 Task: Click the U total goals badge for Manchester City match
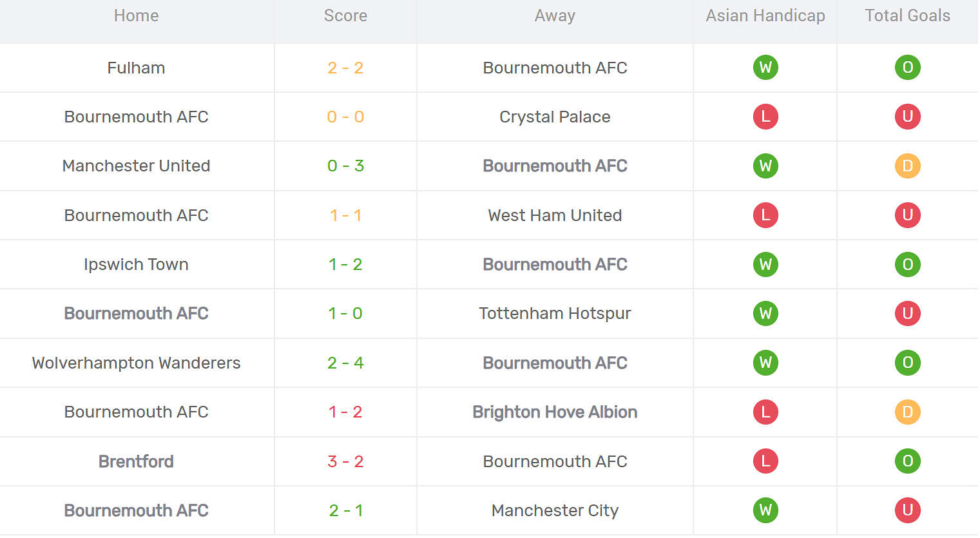coord(907,510)
